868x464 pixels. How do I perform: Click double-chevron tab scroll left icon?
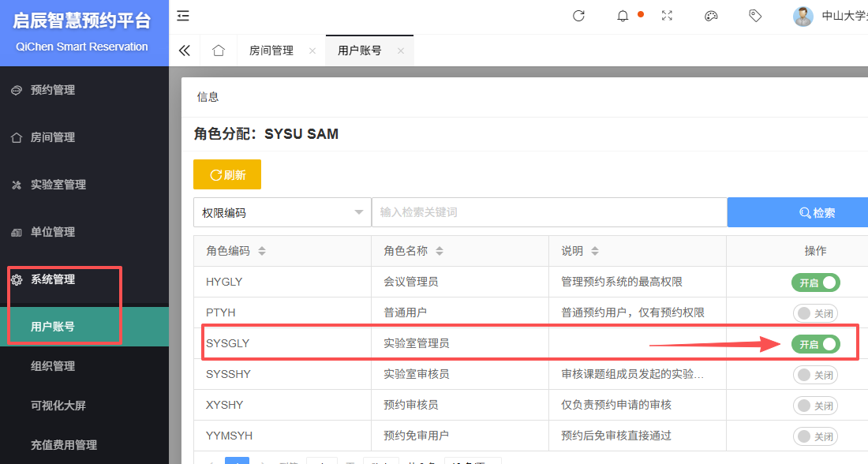(185, 51)
